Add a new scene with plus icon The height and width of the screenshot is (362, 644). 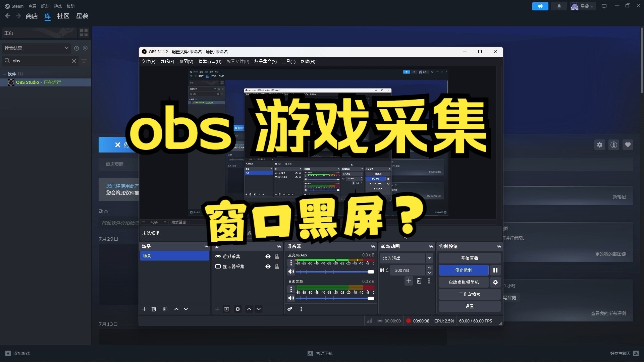144,309
